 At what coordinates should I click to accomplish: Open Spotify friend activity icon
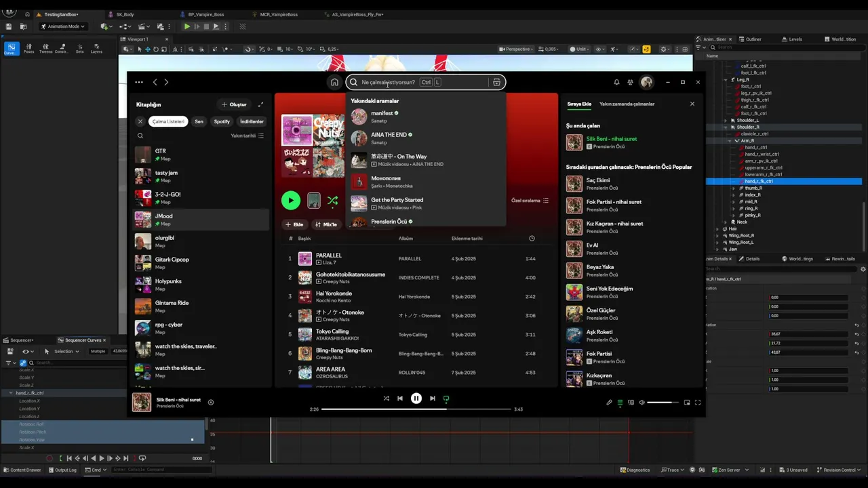coord(630,82)
